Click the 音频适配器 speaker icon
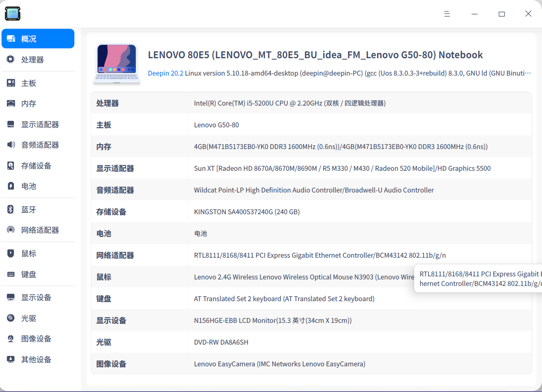The image size is (542, 392). click(x=11, y=145)
